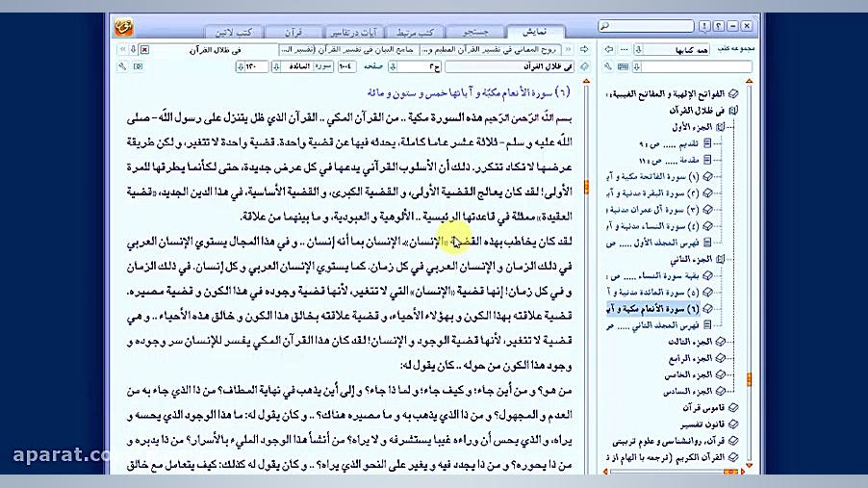This screenshot has height=488, width=868.
Task: Click the application logo icon at top-left
Action: 123,27
